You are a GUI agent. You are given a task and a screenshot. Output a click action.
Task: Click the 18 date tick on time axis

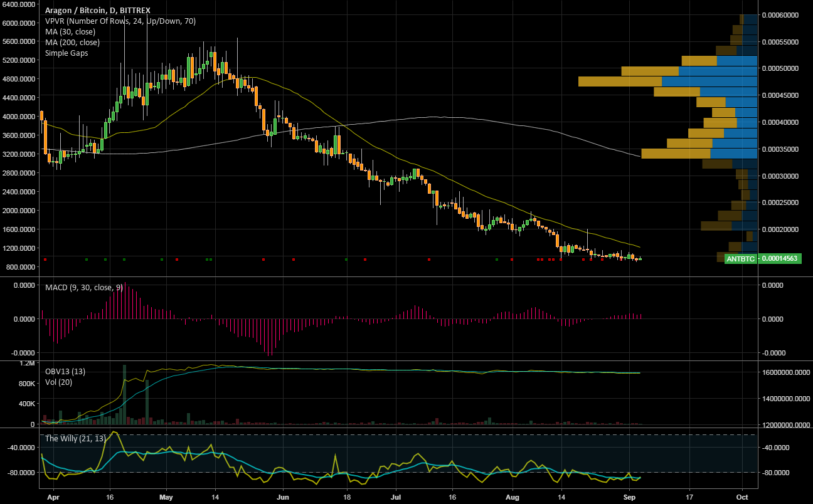[346, 496]
